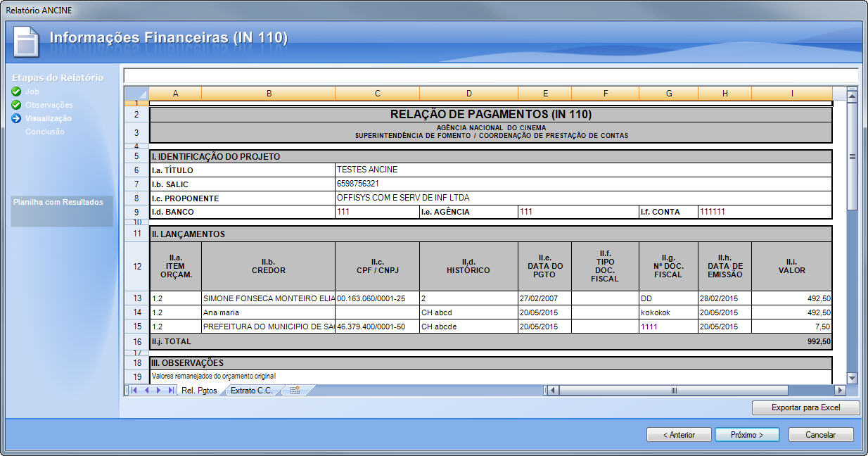Jump to the first sheet tab arrow

coord(134,391)
